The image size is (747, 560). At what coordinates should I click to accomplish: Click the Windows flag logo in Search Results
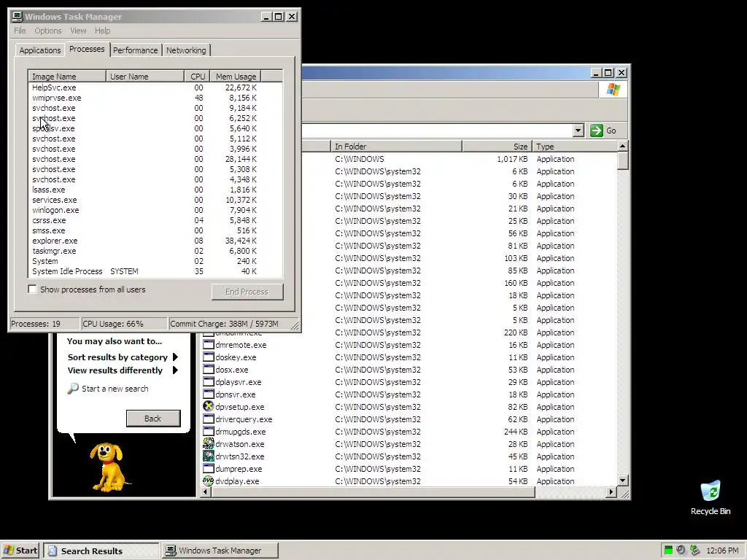click(x=613, y=90)
